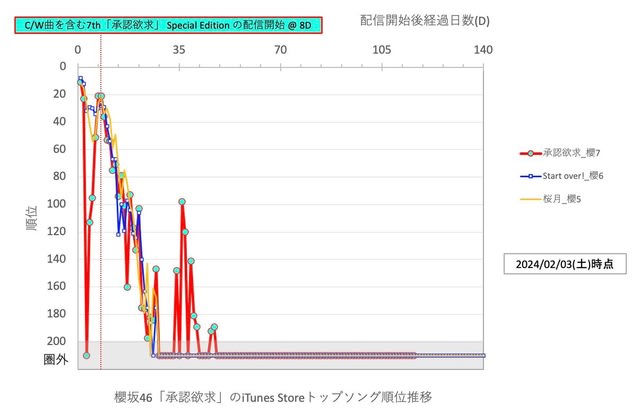Click y-axis label 60
Image resolution: width=640 pixels, height=414 pixels.
tap(59, 149)
